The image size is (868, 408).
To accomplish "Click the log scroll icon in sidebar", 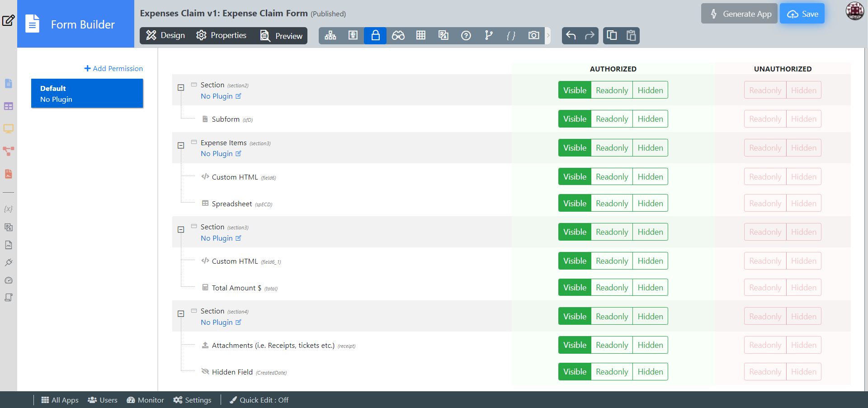I will click(9, 298).
